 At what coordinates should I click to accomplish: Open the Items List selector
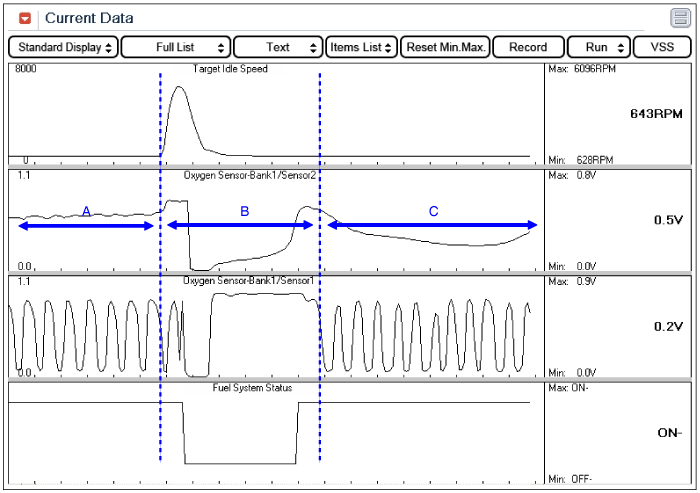pos(361,47)
